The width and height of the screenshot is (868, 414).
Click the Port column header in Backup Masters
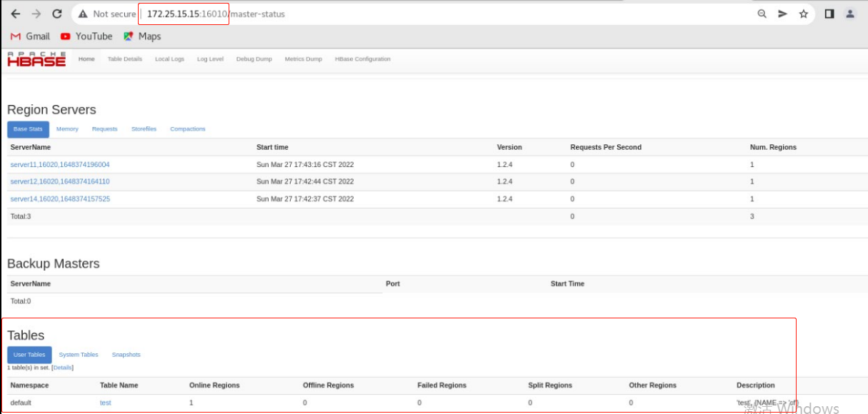point(393,284)
